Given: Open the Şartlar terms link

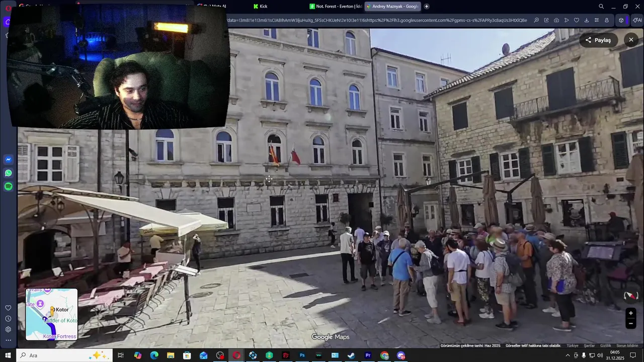Looking at the screenshot, I should coord(589,346).
